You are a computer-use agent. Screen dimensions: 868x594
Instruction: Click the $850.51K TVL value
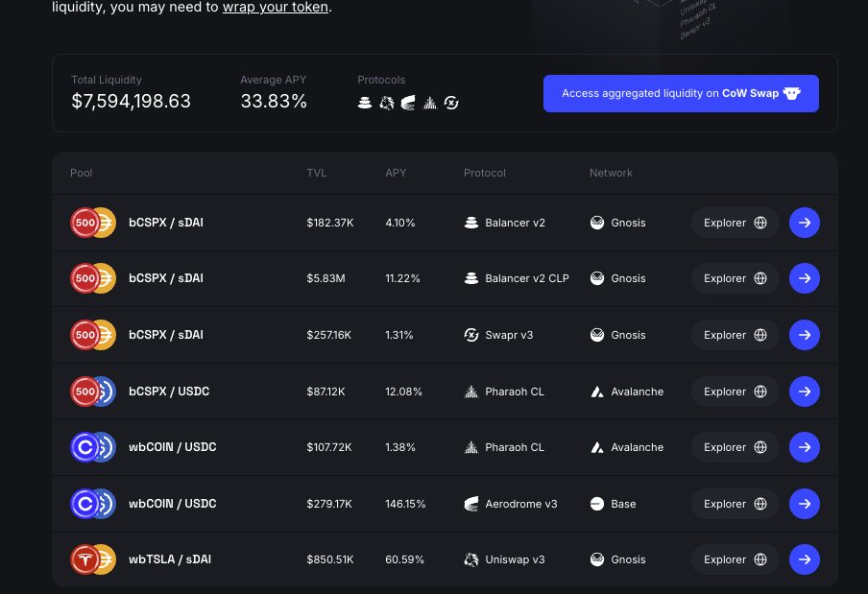330,559
